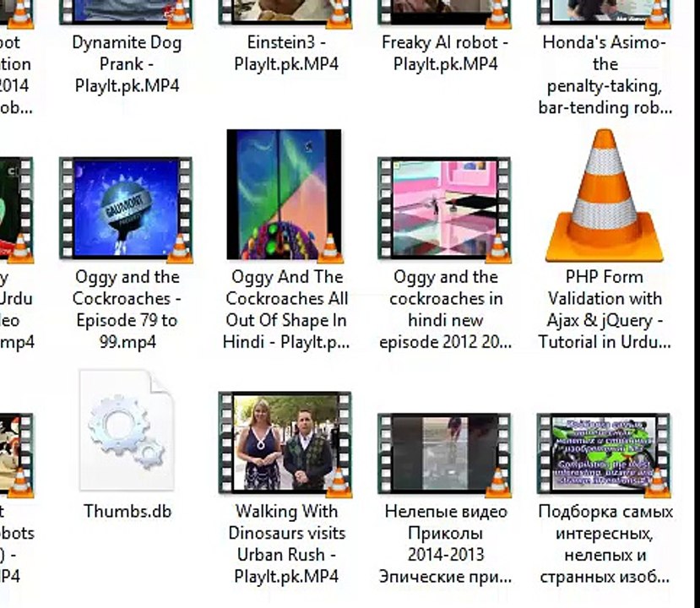Click the Freaky AI robot file name
Viewport: 700px width, 608px height.
pos(445,53)
